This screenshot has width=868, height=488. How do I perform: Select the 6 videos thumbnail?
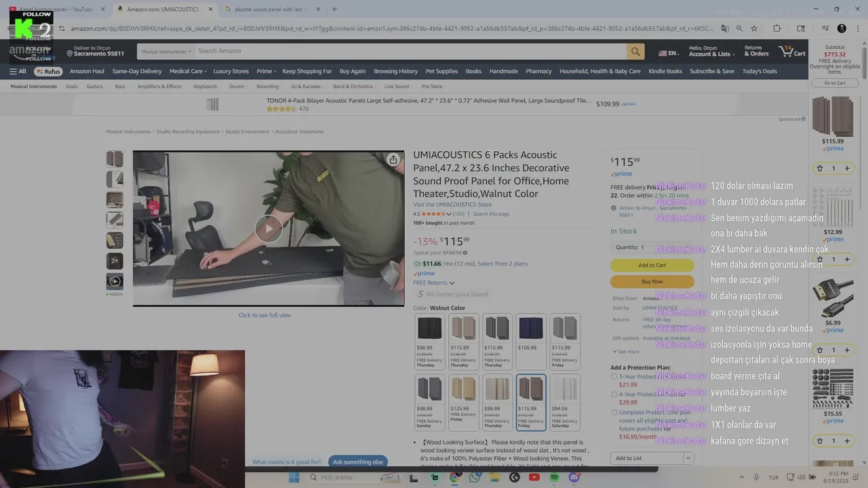tap(115, 281)
